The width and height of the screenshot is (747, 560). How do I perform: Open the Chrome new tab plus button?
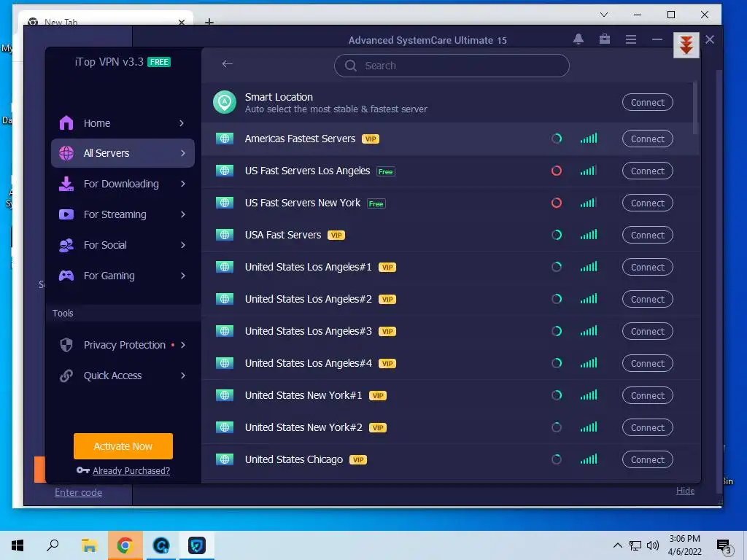coord(209,22)
